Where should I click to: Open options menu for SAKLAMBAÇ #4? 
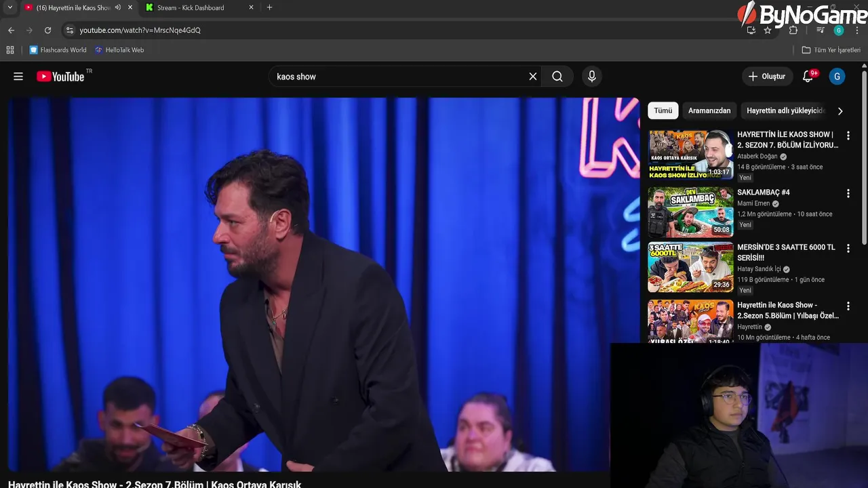(848, 193)
